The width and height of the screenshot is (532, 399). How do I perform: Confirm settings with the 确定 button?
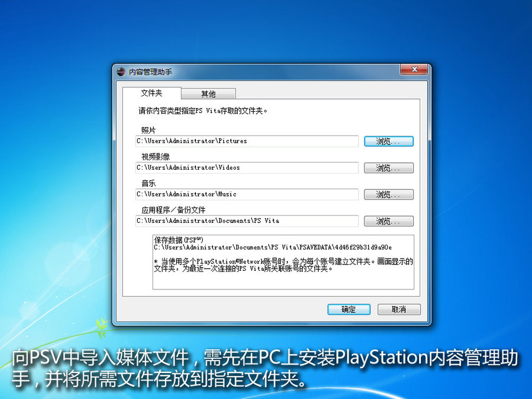point(349,310)
